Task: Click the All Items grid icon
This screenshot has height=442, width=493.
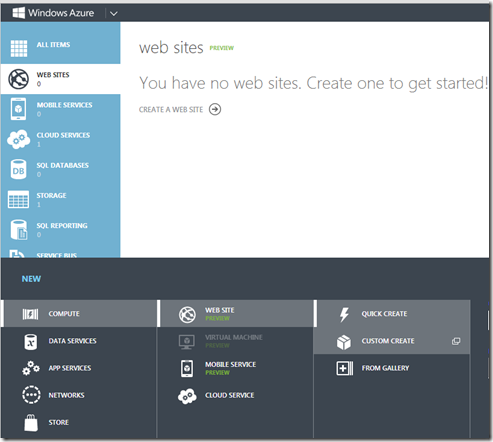Action: tap(19, 48)
